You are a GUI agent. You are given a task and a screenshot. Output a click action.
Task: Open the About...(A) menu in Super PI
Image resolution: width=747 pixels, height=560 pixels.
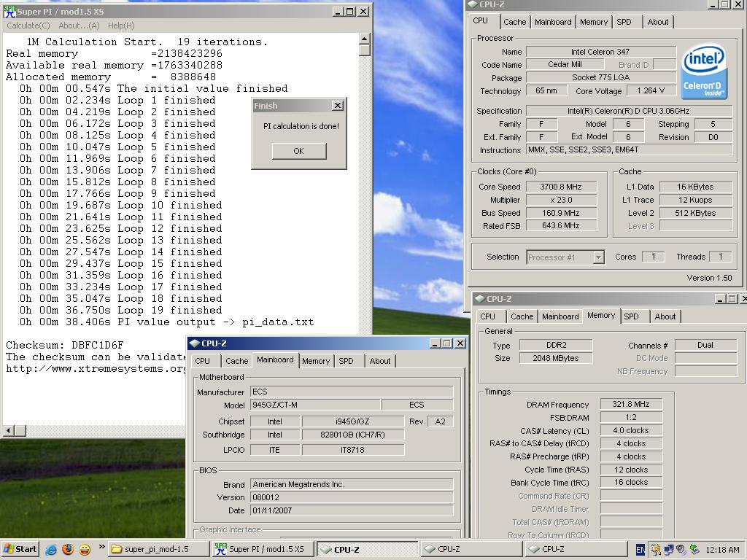(79, 26)
